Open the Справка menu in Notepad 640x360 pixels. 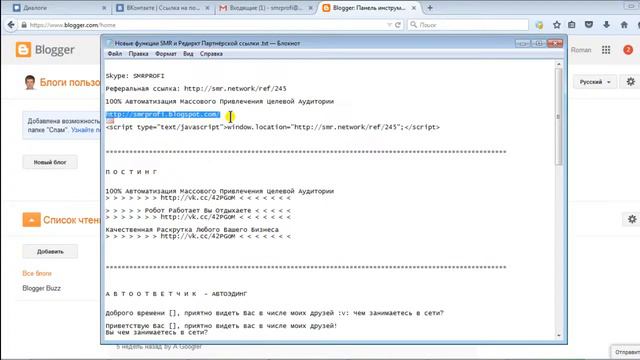[x=211, y=54]
